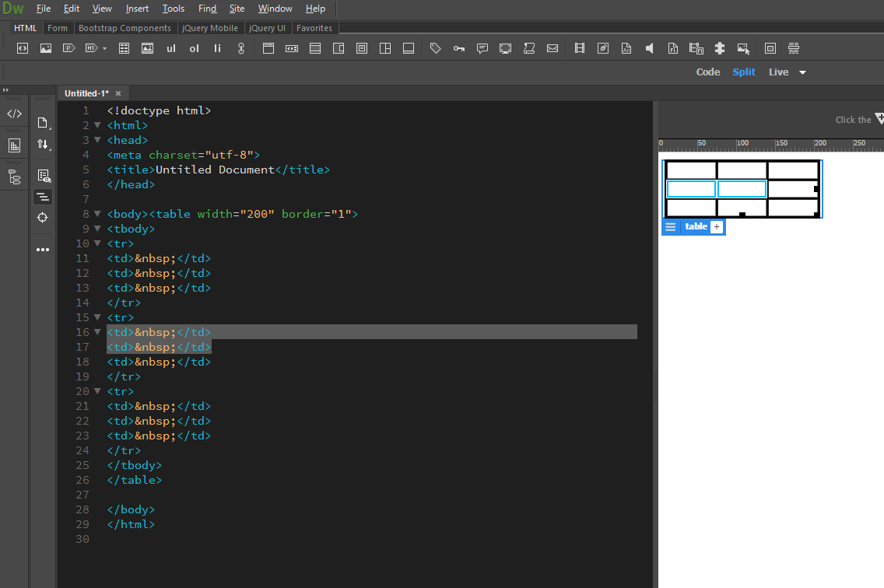884x588 pixels.
Task: Collapse the code block at line 16
Action: click(x=96, y=331)
